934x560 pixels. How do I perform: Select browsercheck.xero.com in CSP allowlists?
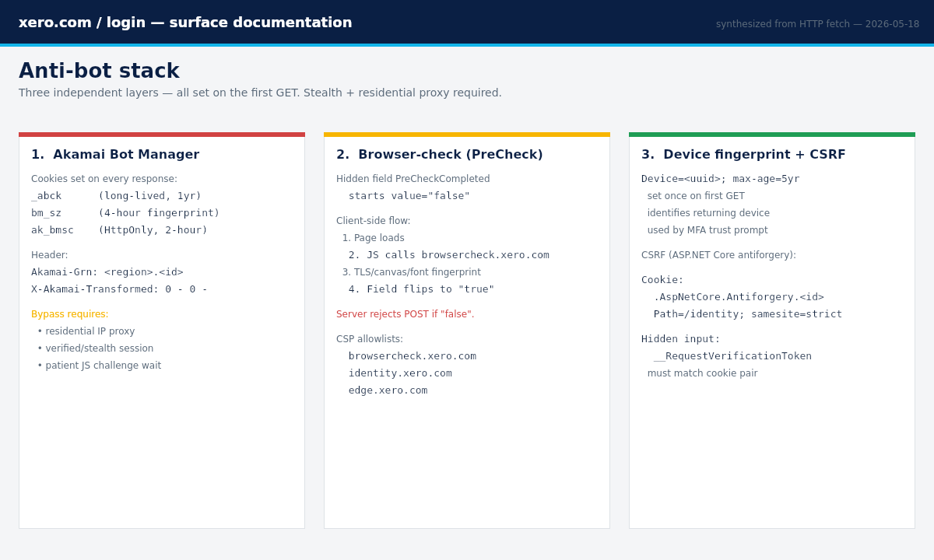(x=413, y=356)
